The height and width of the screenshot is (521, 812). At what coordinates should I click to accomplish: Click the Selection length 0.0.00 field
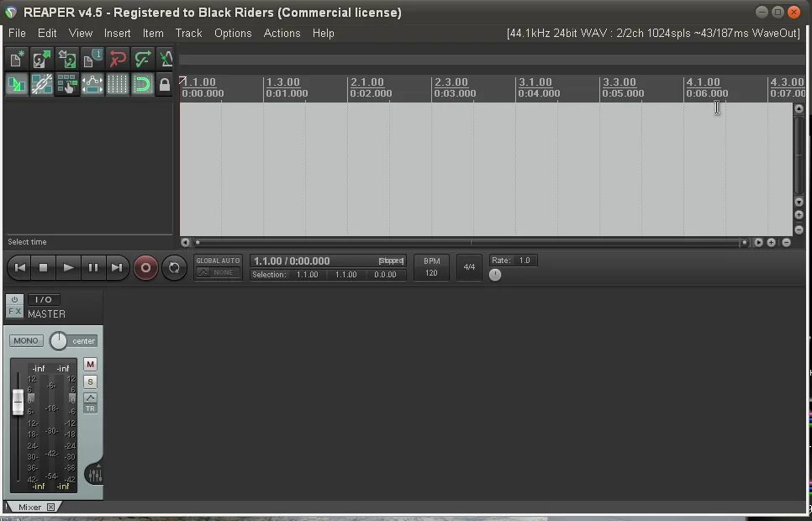click(385, 275)
